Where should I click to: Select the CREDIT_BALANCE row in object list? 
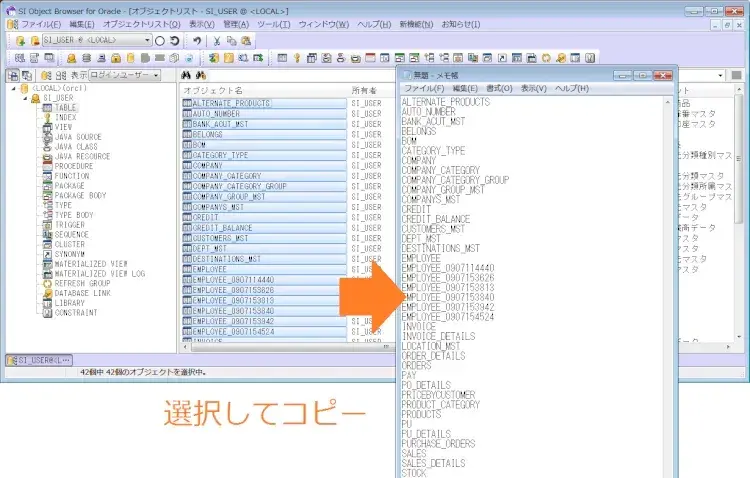click(x=265, y=228)
